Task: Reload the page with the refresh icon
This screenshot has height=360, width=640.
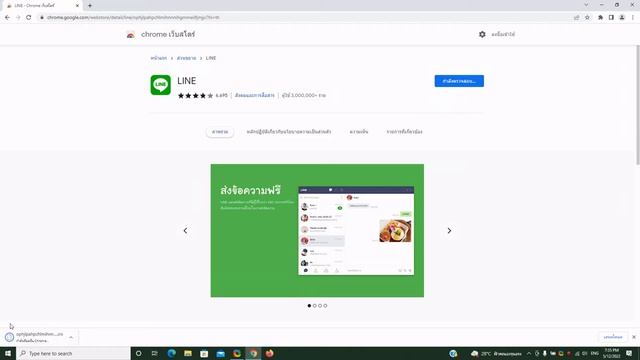Action: coord(29,18)
